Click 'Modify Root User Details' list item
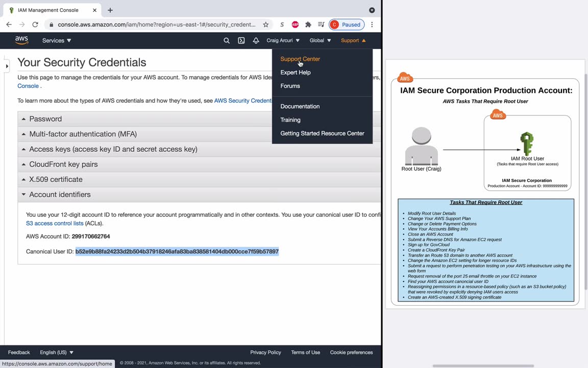The width and height of the screenshot is (588, 368). [432, 213]
